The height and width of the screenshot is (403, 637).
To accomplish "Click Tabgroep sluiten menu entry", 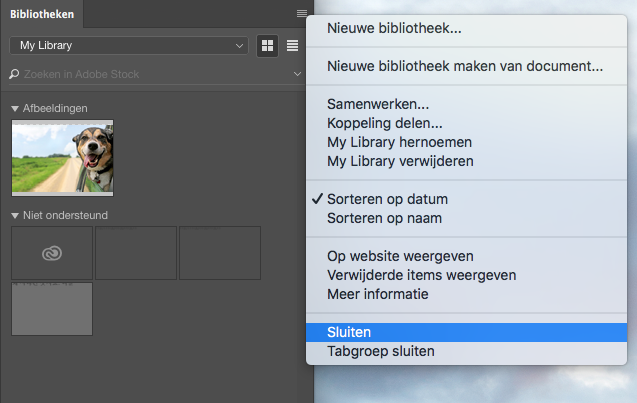I will (380, 351).
